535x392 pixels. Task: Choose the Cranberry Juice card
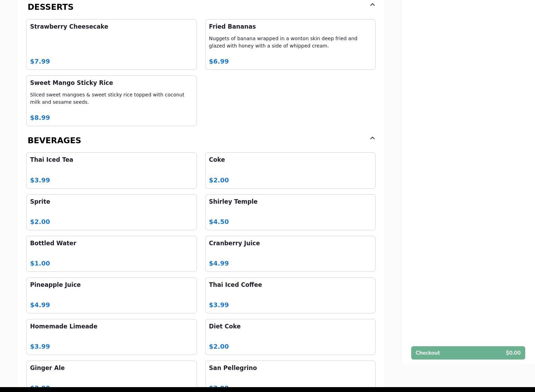point(290,254)
